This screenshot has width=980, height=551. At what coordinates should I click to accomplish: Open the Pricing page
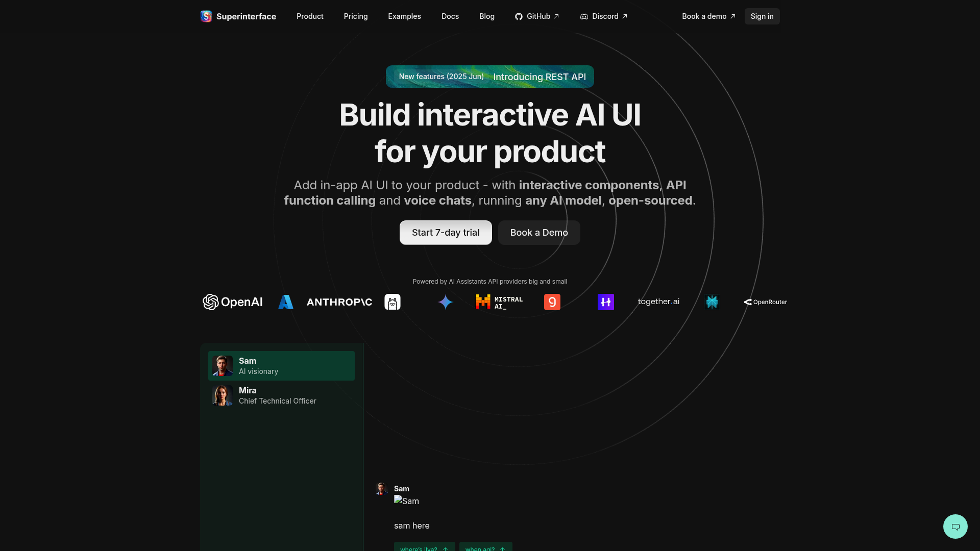[355, 16]
